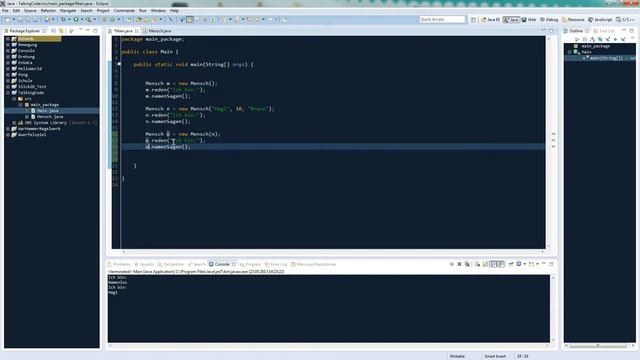640x360 pixels.
Task: Click the Save toolbar icon
Action: click(x=20, y=20)
